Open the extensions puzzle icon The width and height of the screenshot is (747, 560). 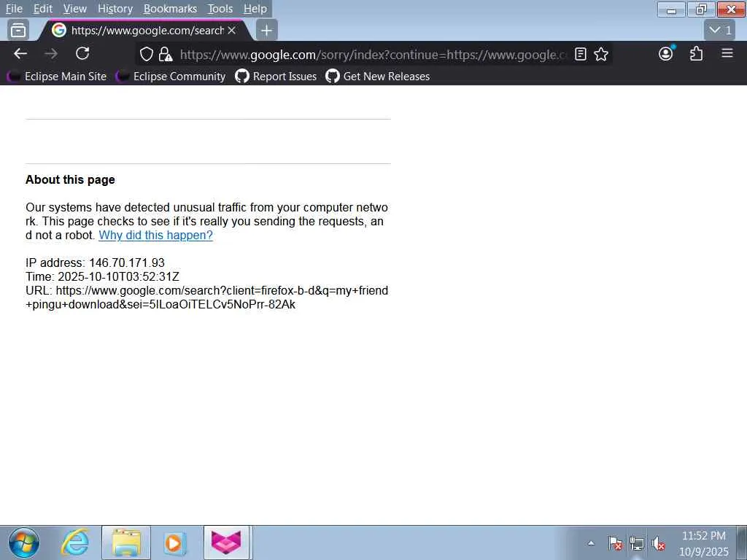696,53
